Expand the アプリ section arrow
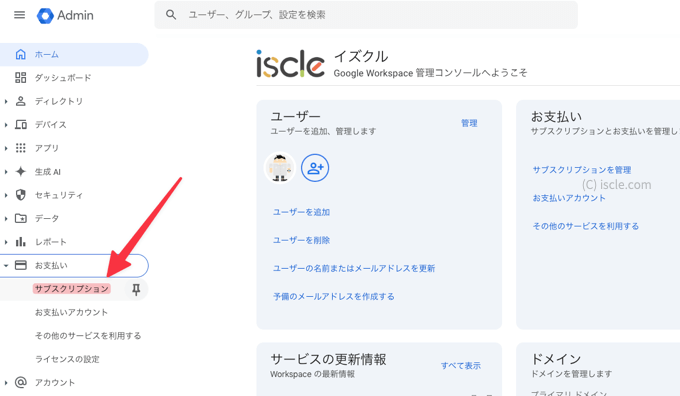Image resolution: width=680 pixels, height=396 pixels. click(x=6, y=148)
